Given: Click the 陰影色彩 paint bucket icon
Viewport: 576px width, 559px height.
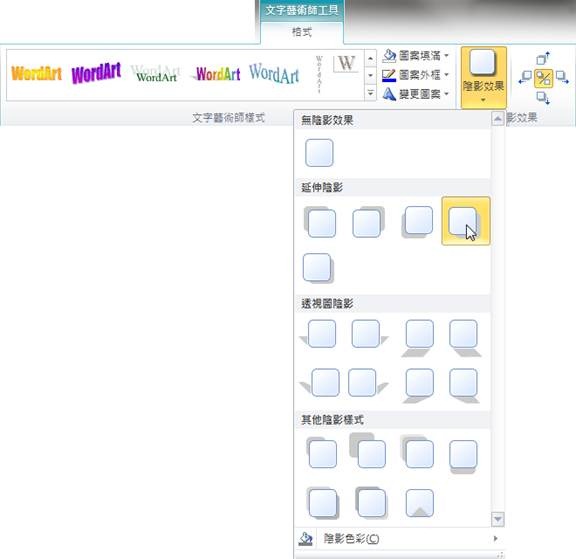Looking at the screenshot, I should click(305, 539).
